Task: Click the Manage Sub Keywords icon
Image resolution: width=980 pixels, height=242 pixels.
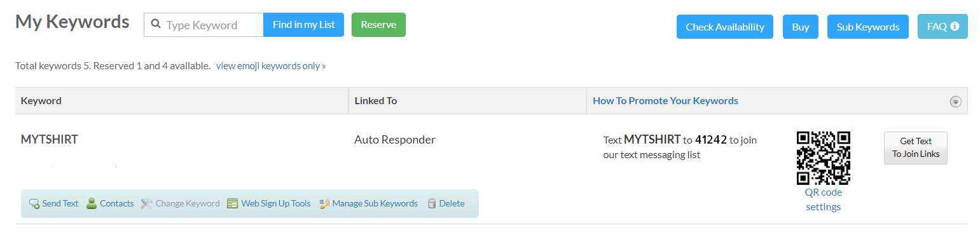Action: click(324, 204)
